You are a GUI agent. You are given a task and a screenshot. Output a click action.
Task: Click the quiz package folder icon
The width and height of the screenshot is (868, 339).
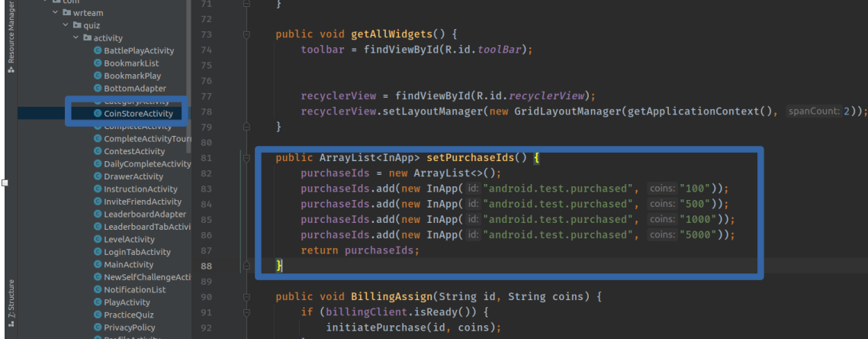click(x=77, y=25)
